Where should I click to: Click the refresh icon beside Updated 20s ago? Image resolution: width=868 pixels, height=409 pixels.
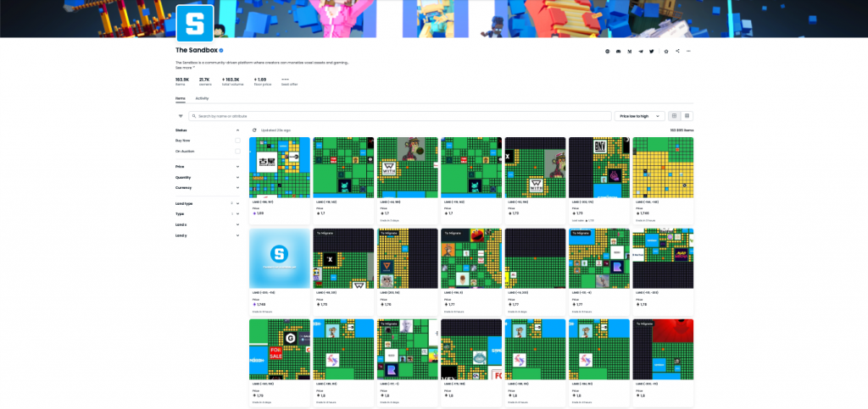click(x=254, y=130)
